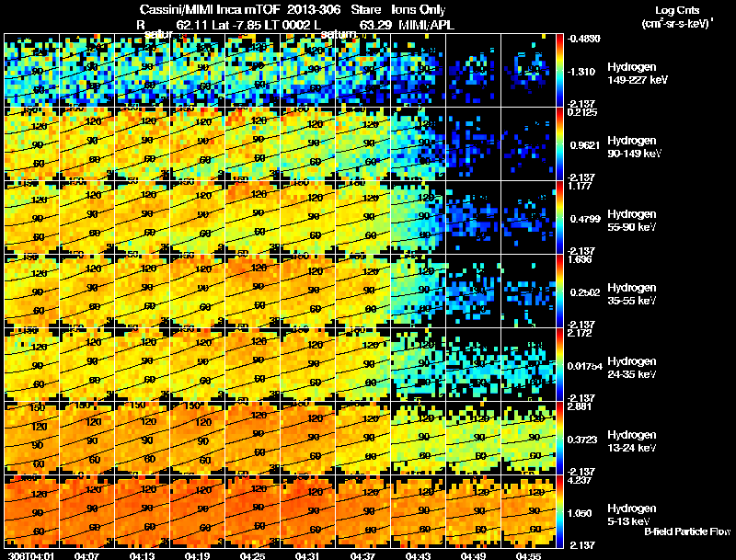The width and height of the screenshot is (736, 560).
Task: Click the 04:37 timestamp label
Action: pyautogui.click(x=362, y=555)
